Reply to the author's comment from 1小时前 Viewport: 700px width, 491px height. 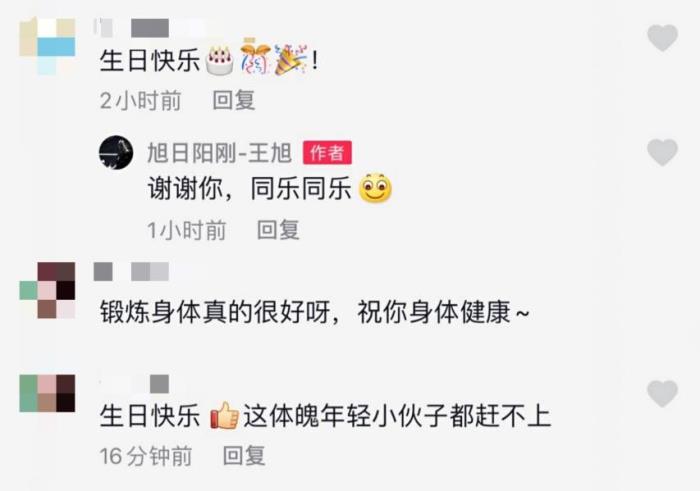pyautogui.click(x=278, y=230)
